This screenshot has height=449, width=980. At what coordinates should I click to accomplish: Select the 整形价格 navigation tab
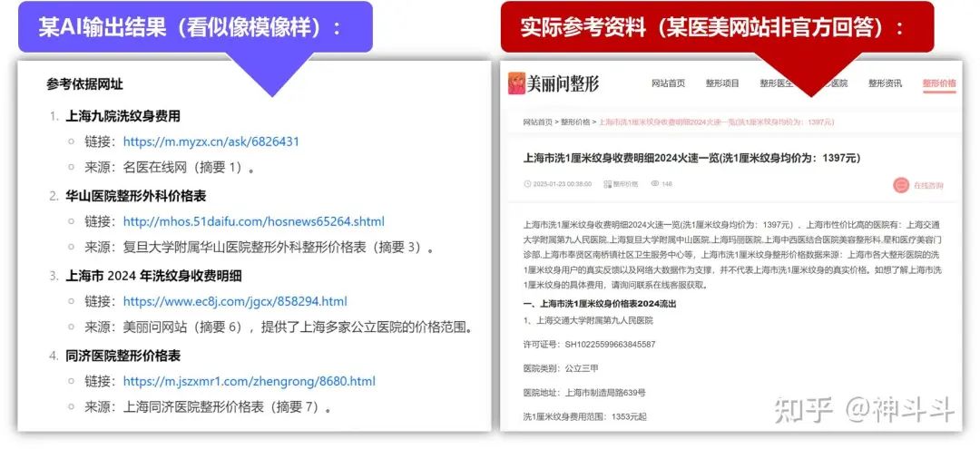tap(939, 83)
